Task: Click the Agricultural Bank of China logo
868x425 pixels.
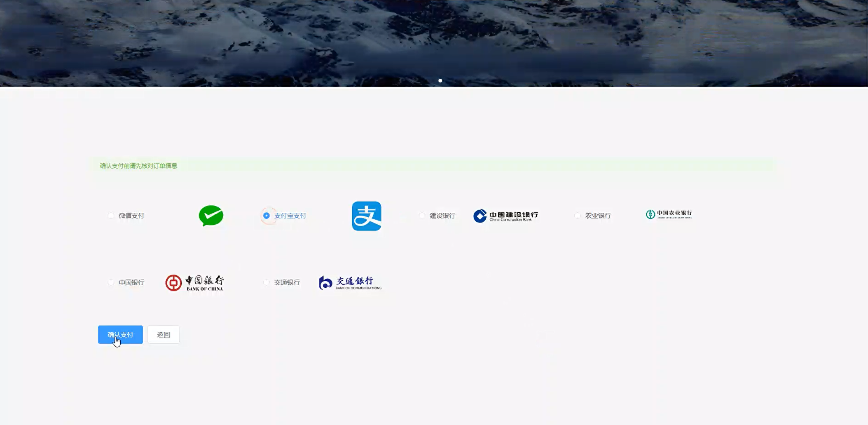Action: click(x=669, y=214)
